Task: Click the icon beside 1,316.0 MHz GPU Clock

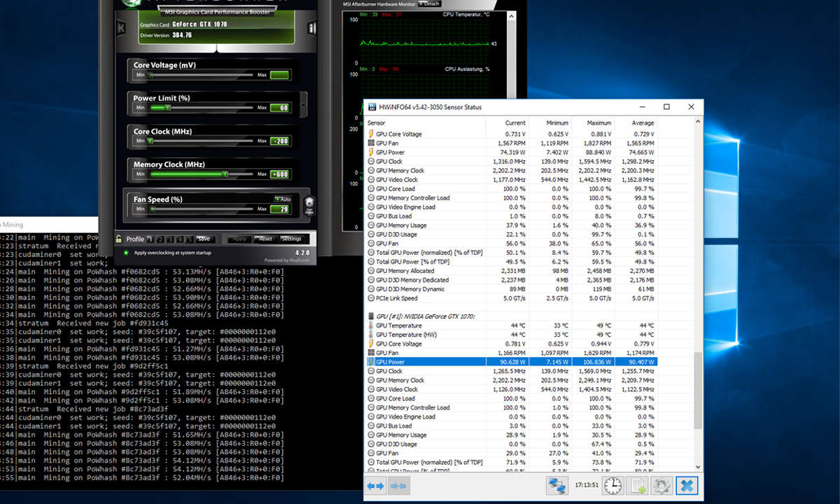Action: point(371,161)
